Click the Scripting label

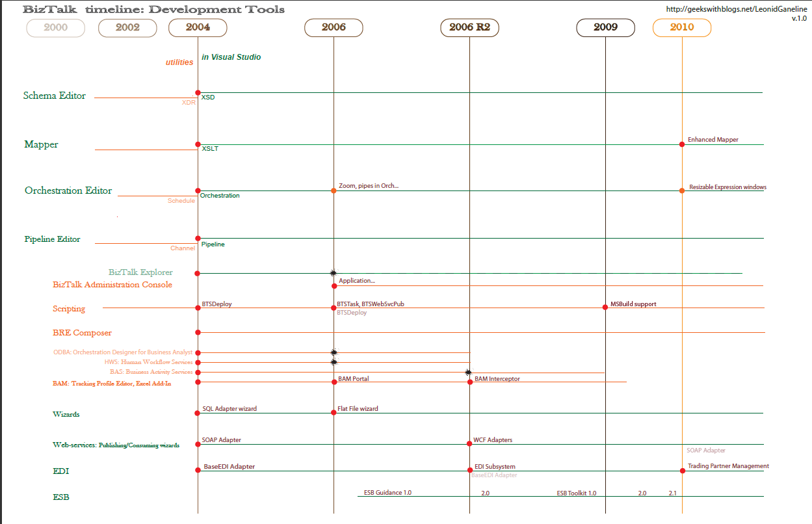pos(69,309)
